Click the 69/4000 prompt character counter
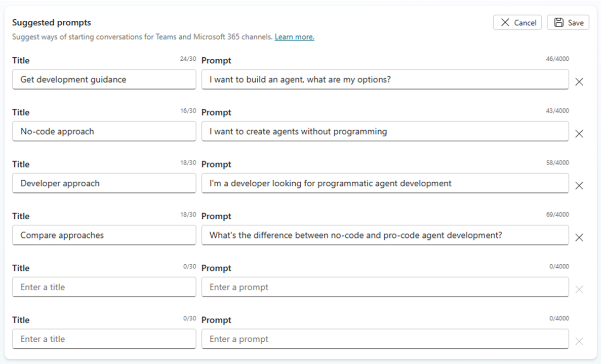Screen dimensions: 601x364 pos(557,215)
